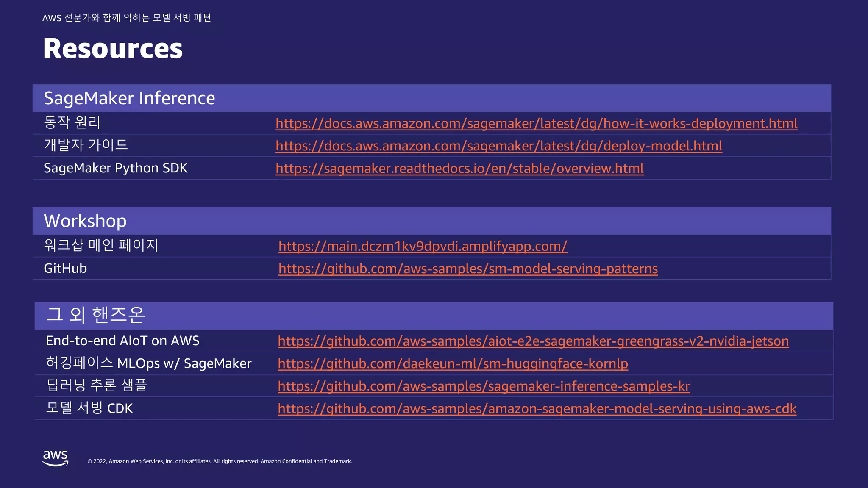This screenshot has height=488, width=868.
Task: Open the how-it-works-deployment docs link
Action: (537, 123)
